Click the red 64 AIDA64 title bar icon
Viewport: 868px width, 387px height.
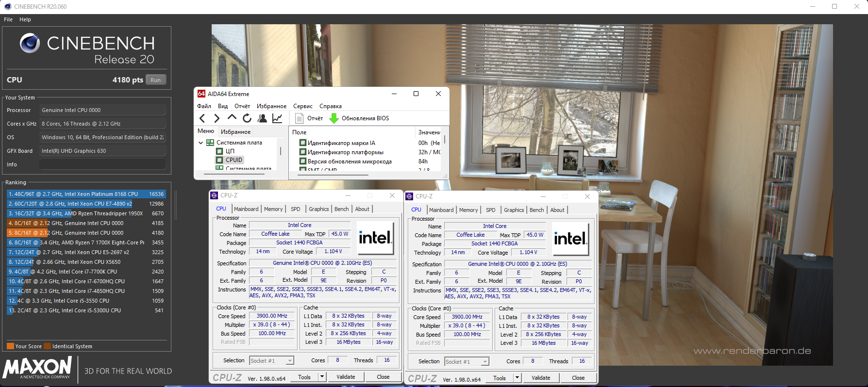201,94
